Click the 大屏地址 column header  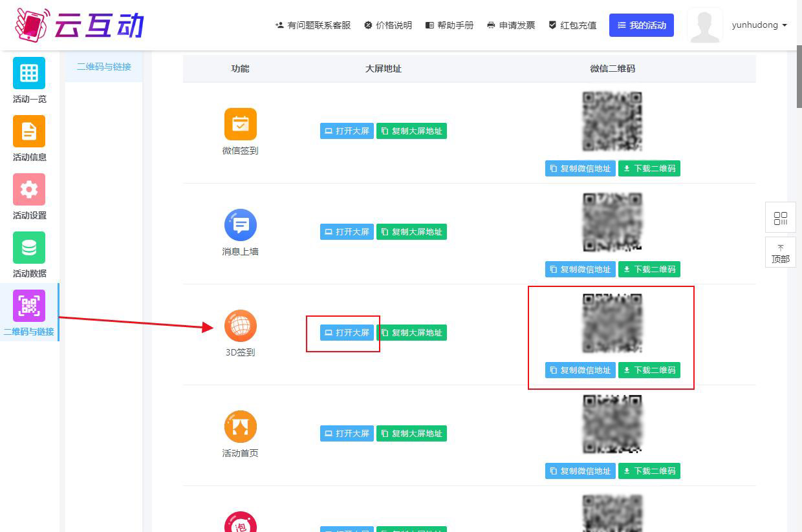click(x=384, y=69)
